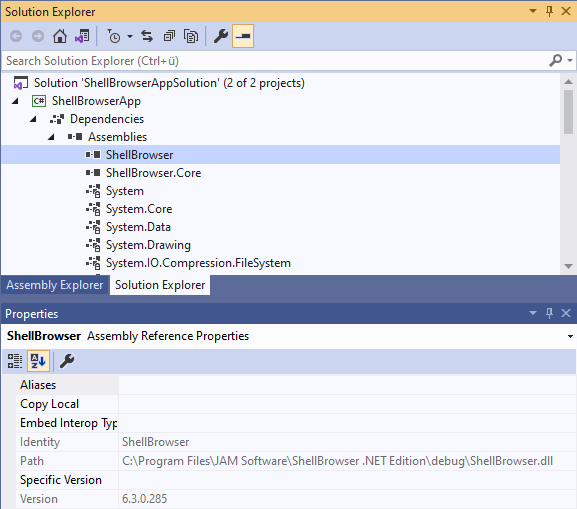Image resolution: width=577 pixels, height=509 pixels.
Task: Open the object selector dropdown in Properties
Action: (570, 336)
